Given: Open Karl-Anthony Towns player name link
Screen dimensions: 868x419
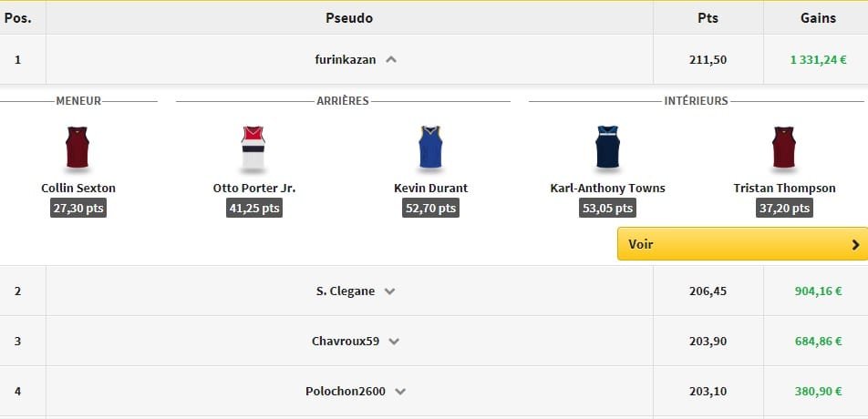Looking at the screenshot, I should tap(607, 189).
